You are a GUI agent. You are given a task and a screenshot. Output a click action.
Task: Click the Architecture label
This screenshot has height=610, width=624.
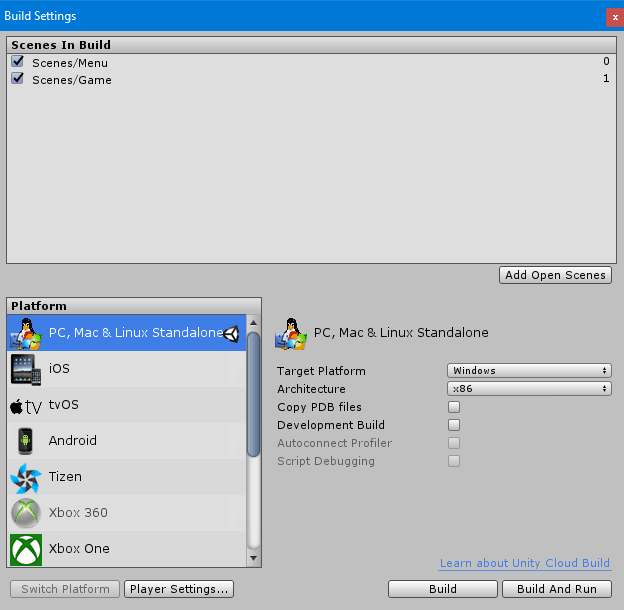pos(311,389)
